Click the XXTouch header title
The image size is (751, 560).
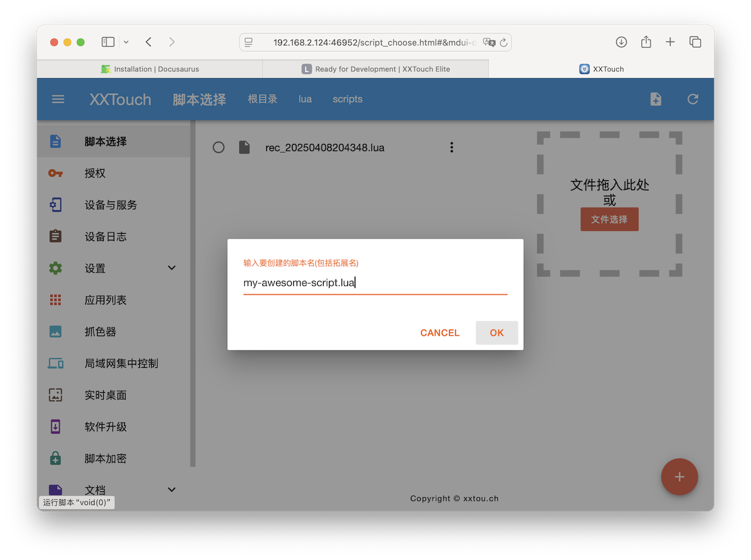click(120, 99)
